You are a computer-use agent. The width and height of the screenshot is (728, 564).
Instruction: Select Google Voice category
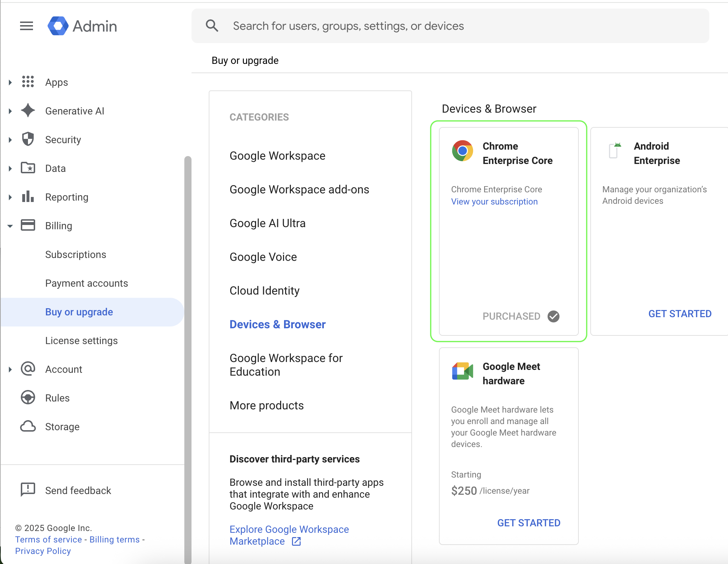tap(263, 257)
